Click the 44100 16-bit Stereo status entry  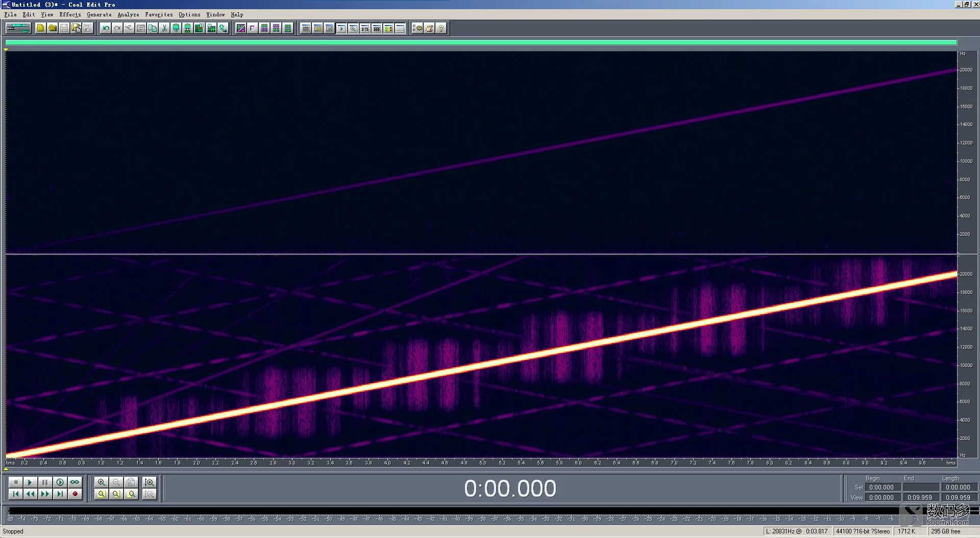point(863,531)
